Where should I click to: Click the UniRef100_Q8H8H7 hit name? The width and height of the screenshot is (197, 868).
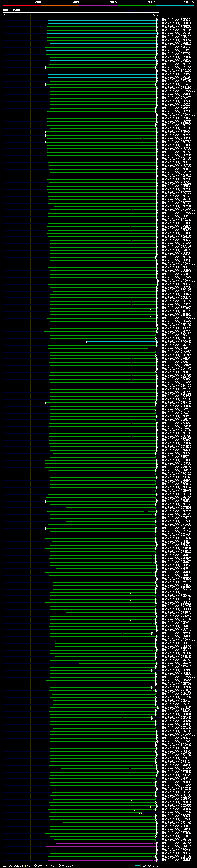(x=177, y=406)
